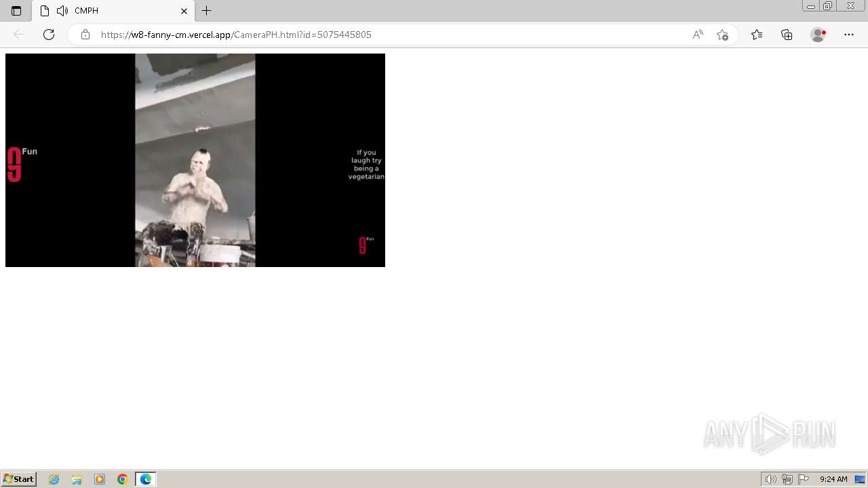Open the network tray icon

(x=787, y=479)
